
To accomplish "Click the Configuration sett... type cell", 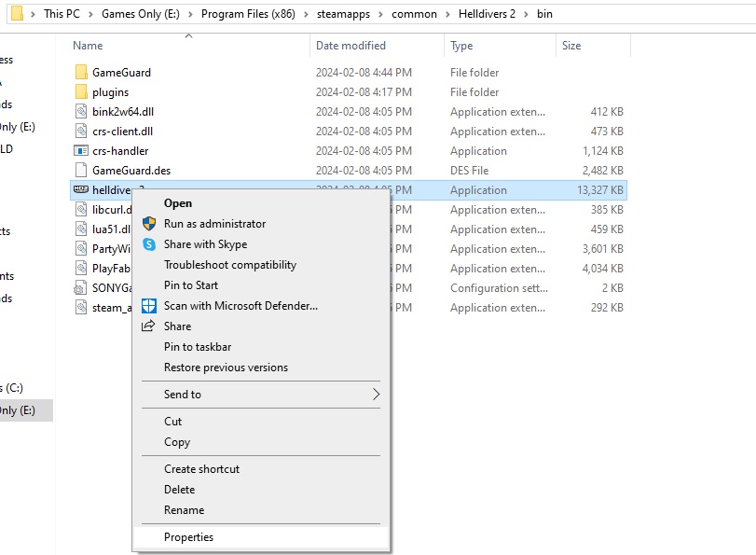I will point(499,288).
